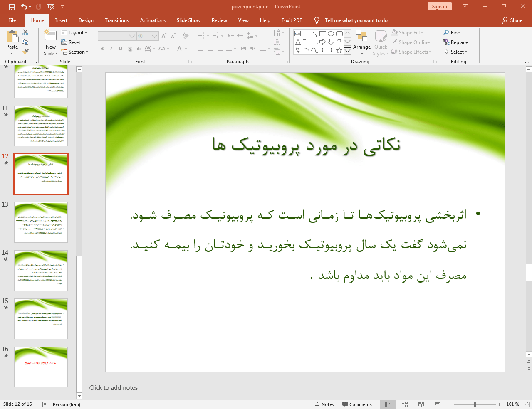Click the Paste clipboard icon
Viewport: 532px width, 409px height.
12,37
